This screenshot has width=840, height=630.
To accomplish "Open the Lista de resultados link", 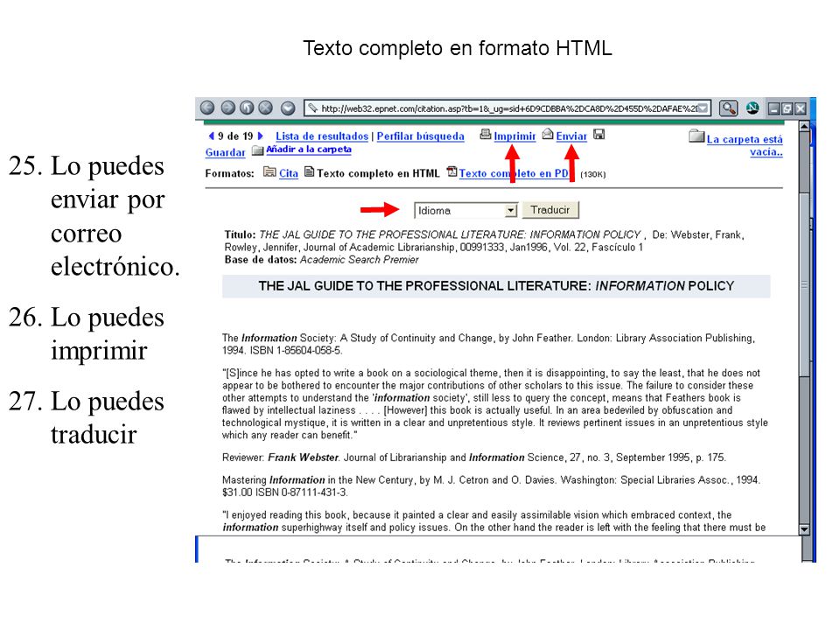I will click(322, 136).
